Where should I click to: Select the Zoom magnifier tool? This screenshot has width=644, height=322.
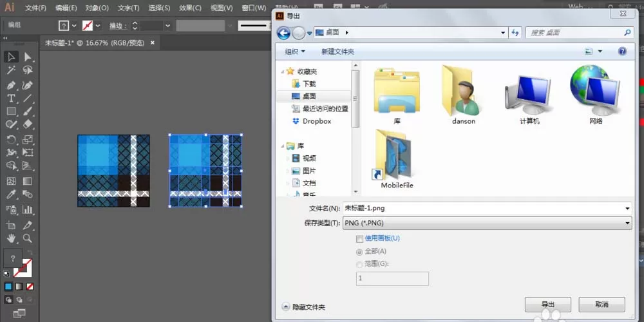tap(28, 238)
